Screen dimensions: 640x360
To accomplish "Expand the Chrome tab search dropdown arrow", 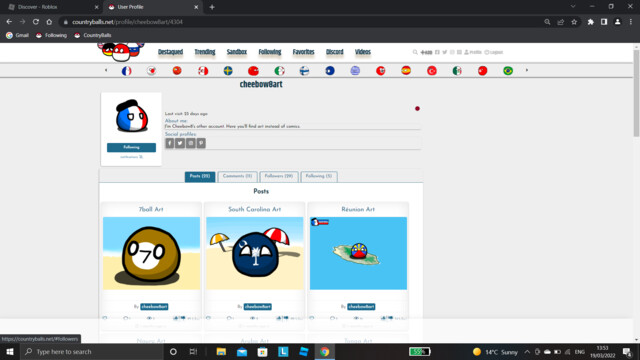I will [573, 7].
